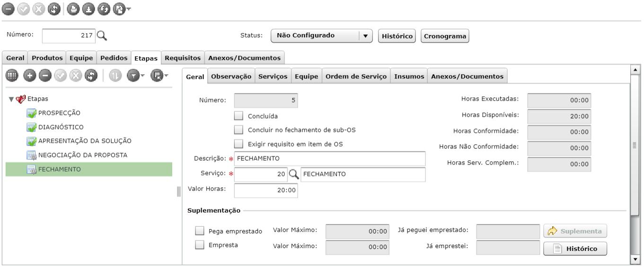Viewport: 644px width, 267px height.
Task: Enable Concluir no fechamento de sub-OS
Action: click(239, 129)
